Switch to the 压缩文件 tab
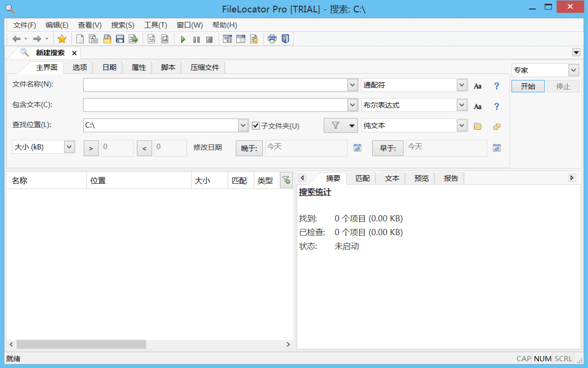 pos(205,67)
